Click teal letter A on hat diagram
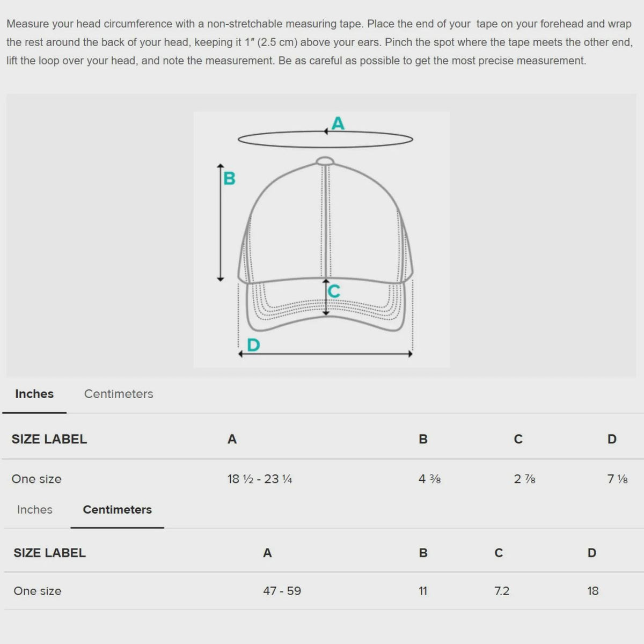This screenshot has width=644, height=644. (x=338, y=123)
